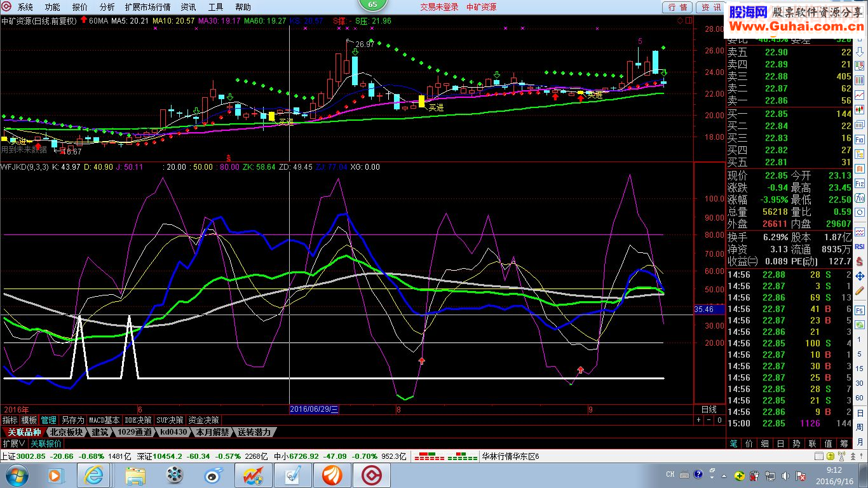This screenshot has height=488, width=868.
Task: Switch to 周 weekly period in sidebar
Action: (860, 426)
